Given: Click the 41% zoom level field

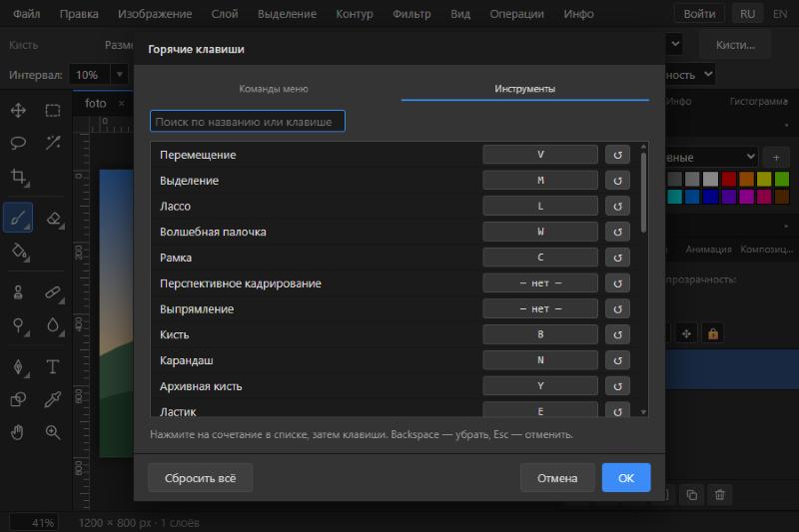Looking at the screenshot, I should coord(35,522).
